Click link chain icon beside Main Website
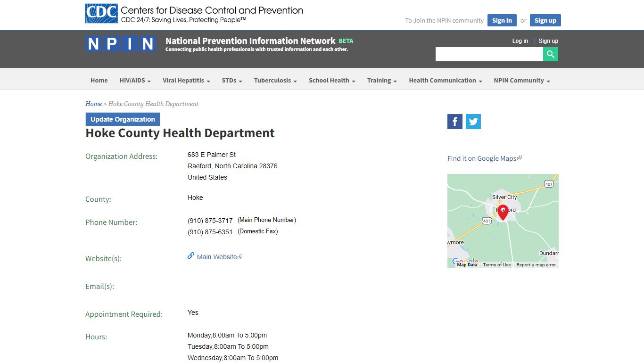This screenshot has height=362, width=644. [191, 256]
